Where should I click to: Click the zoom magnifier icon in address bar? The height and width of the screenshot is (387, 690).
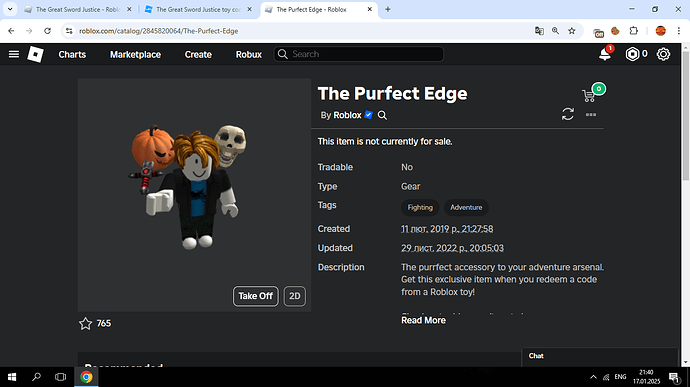pos(555,31)
